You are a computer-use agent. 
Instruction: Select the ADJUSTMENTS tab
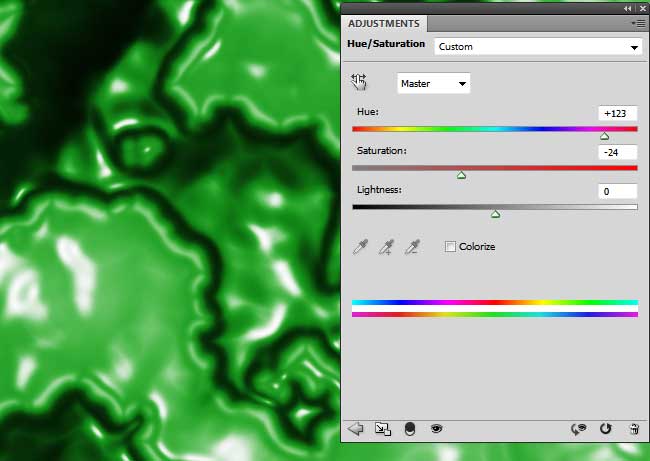pos(384,24)
